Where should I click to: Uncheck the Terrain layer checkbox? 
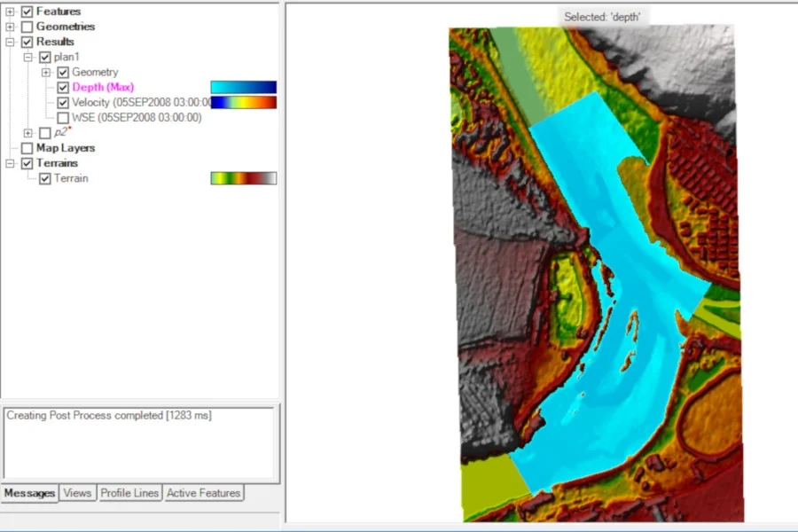tap(45, 179)
